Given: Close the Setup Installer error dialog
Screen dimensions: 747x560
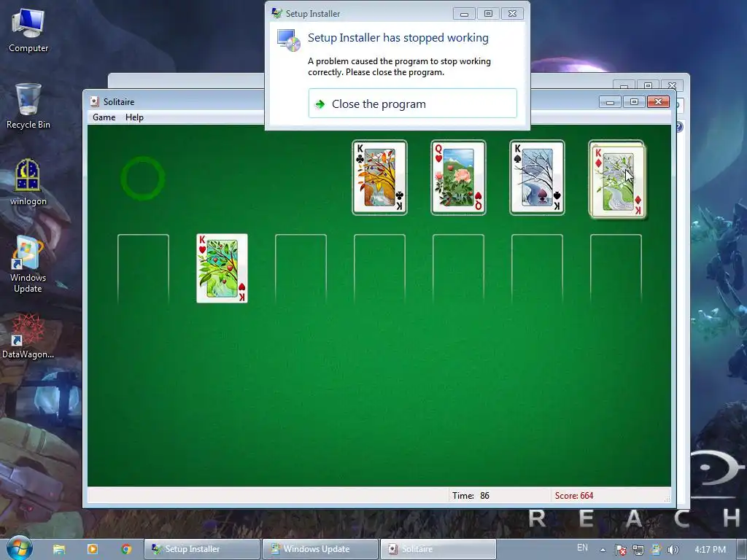Looking at the screenshot, I should [512, 13].
